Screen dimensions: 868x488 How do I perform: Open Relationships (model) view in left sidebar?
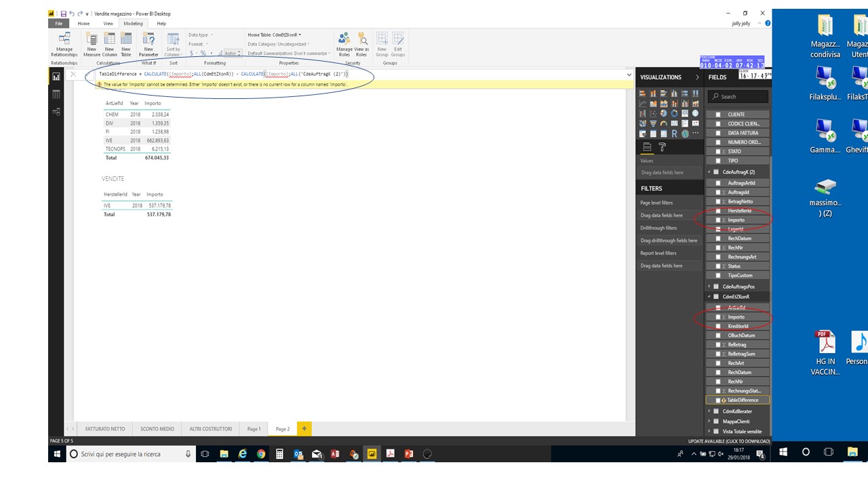56,111
